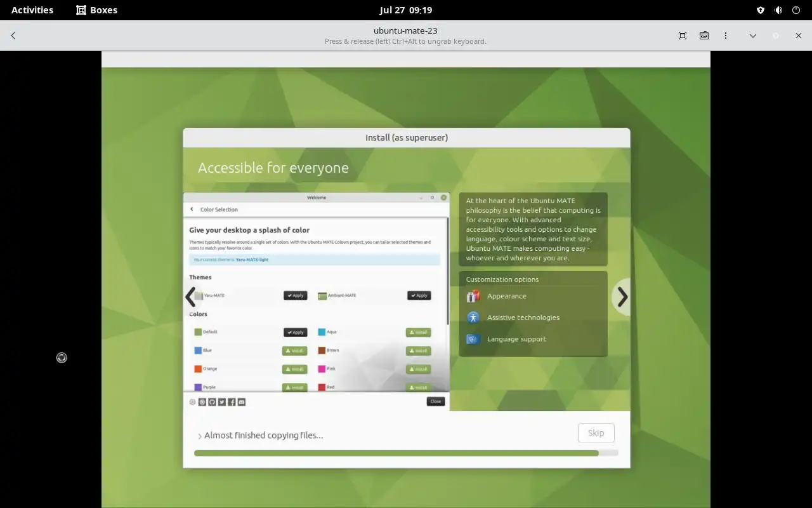
Task: Select the Brown color swatch
Action: (x=322, y=351)
